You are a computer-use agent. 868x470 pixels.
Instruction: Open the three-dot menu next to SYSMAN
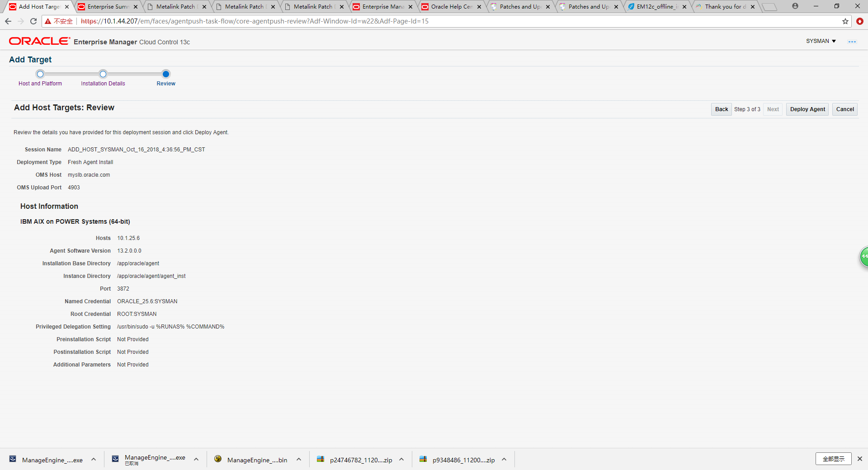(852, 42)
